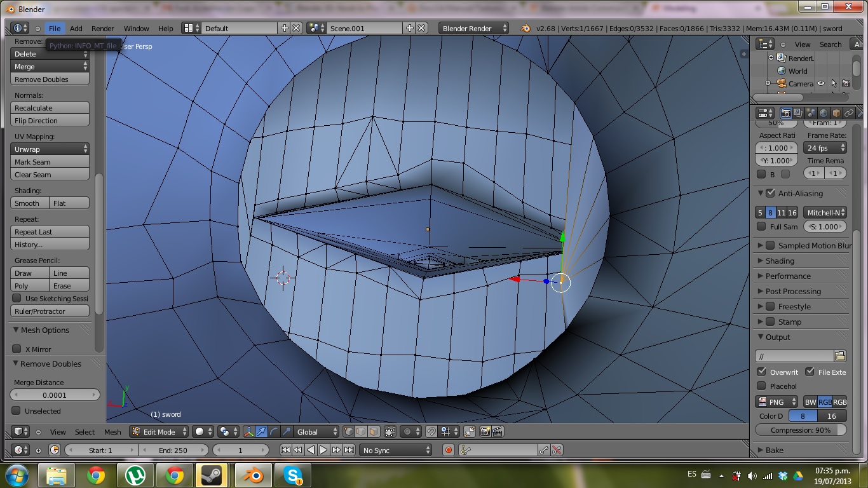Image resolution: width=868 pixels, height=488 pixels.
Task: Expand the Shading panel in properties
Action: (x=780, y=261)
